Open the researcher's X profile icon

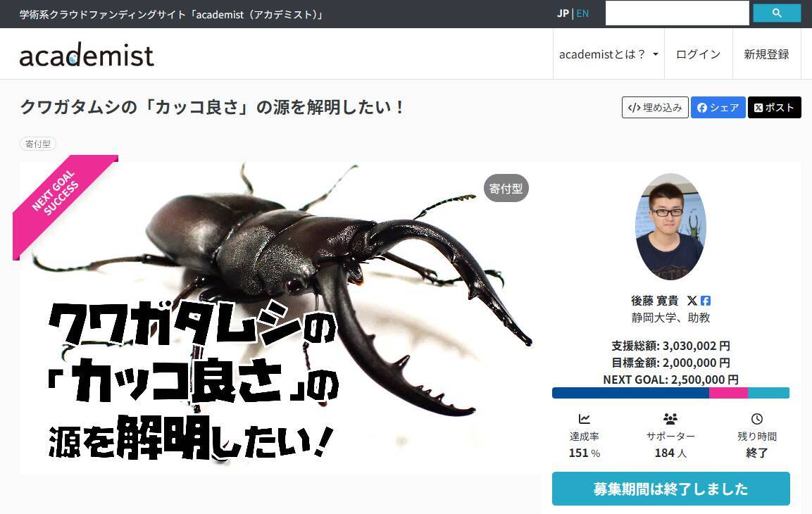[x=693, y=300]
